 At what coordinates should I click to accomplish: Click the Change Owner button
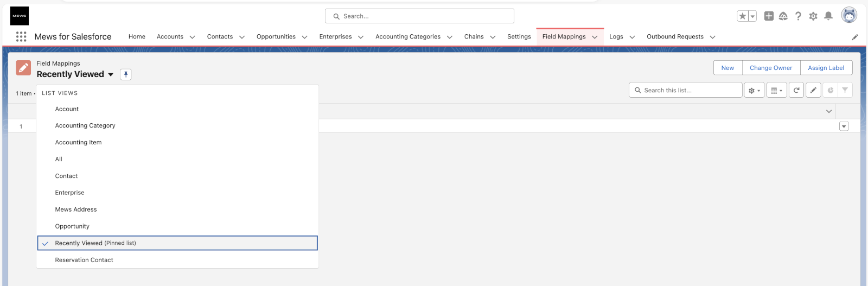coord(771,68)
